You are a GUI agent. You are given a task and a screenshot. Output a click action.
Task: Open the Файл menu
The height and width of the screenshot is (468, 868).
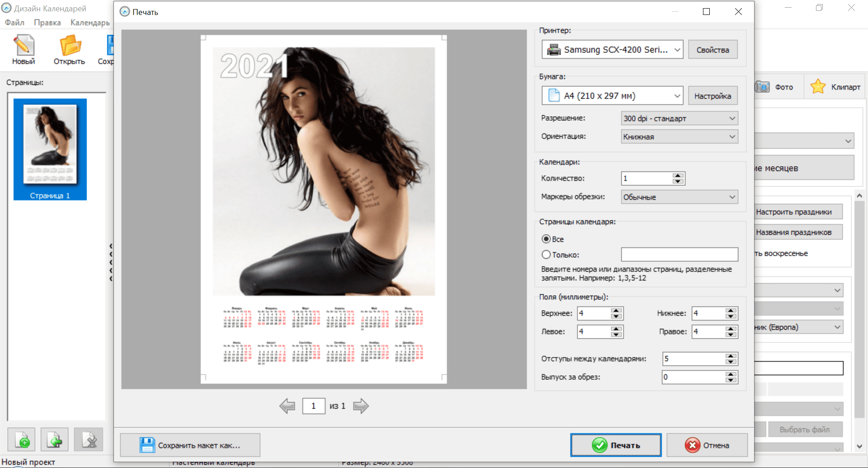click(x=14, y=23)
